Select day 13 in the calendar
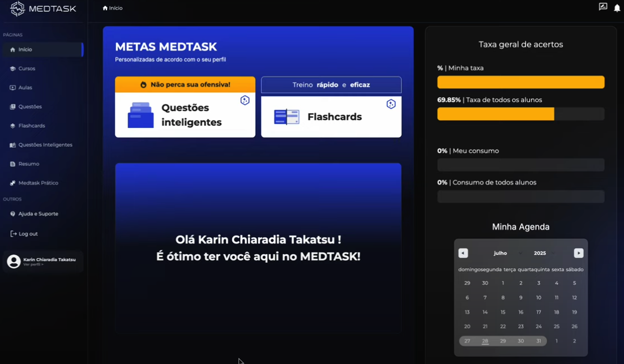Viewport: 624px width, 364px height. click(x=467, y=312)
